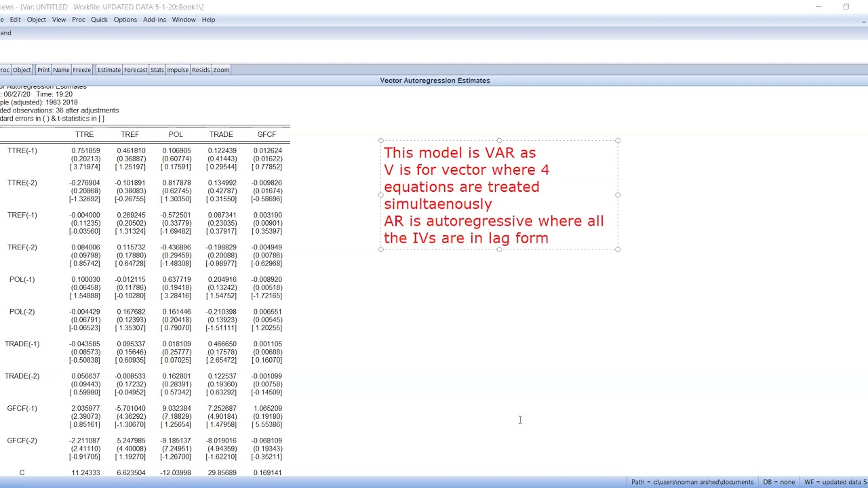Image resolution: width=868 pixels, height=488 pixels.
Task: Click the POL column header
Action: pos(176,134)
